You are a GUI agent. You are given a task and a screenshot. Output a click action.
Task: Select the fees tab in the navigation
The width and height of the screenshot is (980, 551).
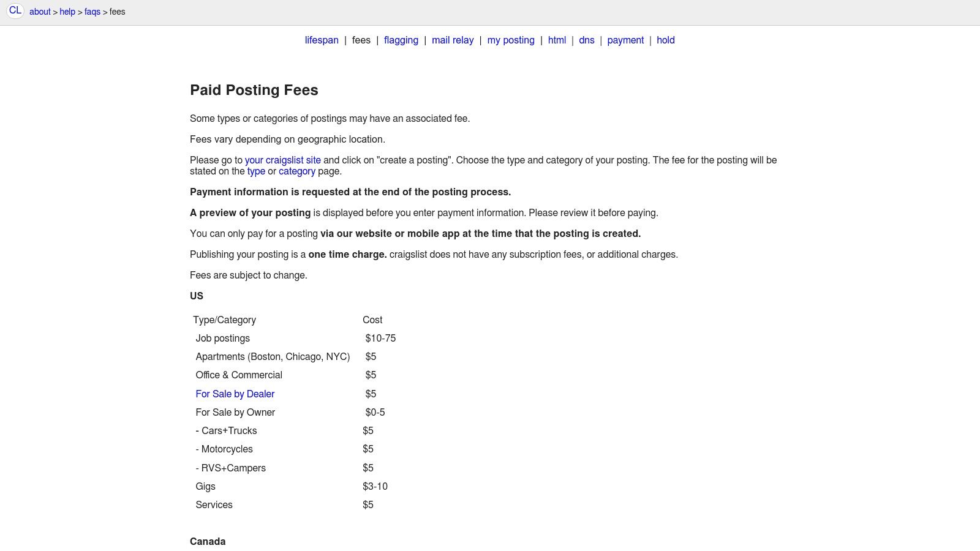[x=361, y=40]
